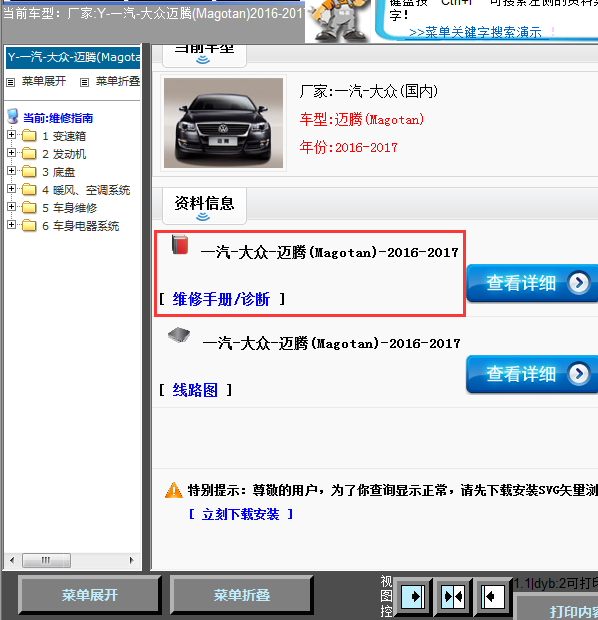Image resolution: width=598 pixels, height=620 pixels.
Task: Click 菜单折叠 link in the sidebar top
Action: pos(118,81)
